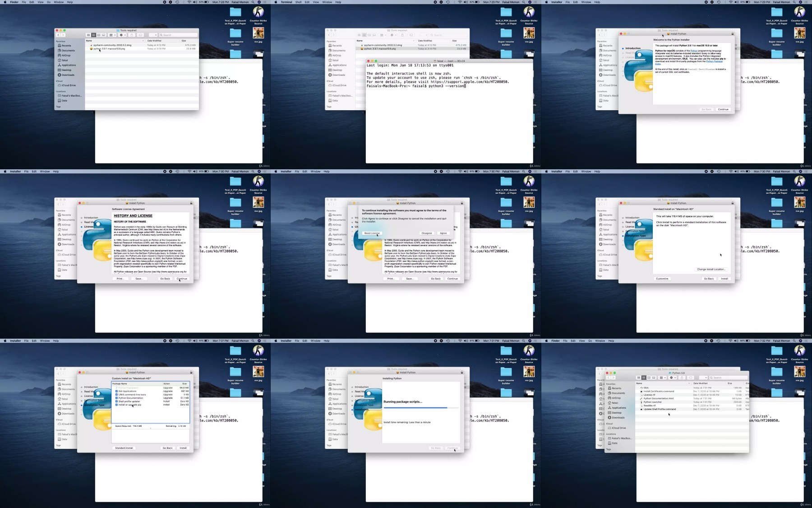Click Install time remaining text in installer

pyautogui.click(x=407, y=422)
